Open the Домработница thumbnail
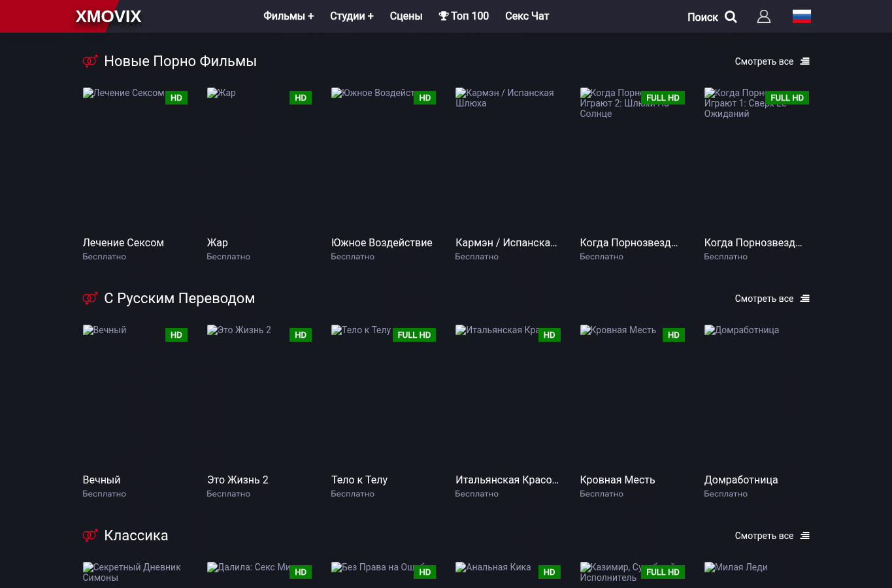Viewport: 892px width, 588px height. 757,396
